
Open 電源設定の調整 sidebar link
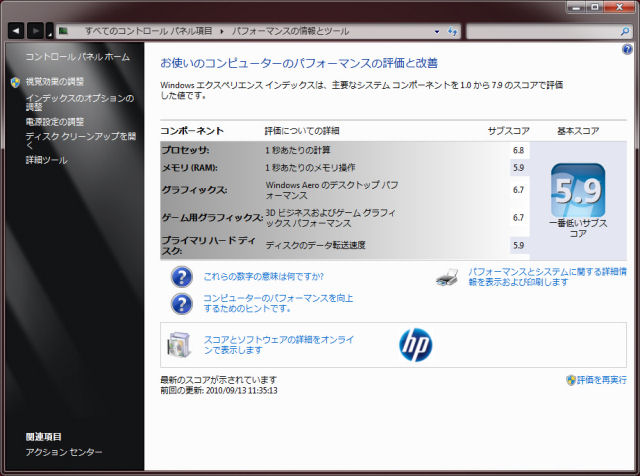55,122
